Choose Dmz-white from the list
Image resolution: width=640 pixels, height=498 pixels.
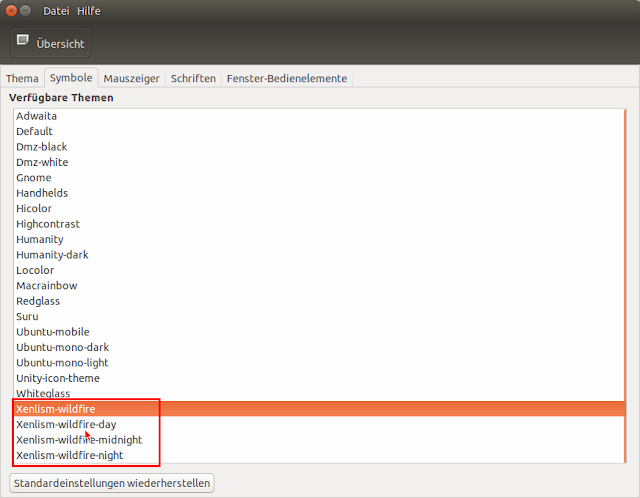[x=319, y=162]
